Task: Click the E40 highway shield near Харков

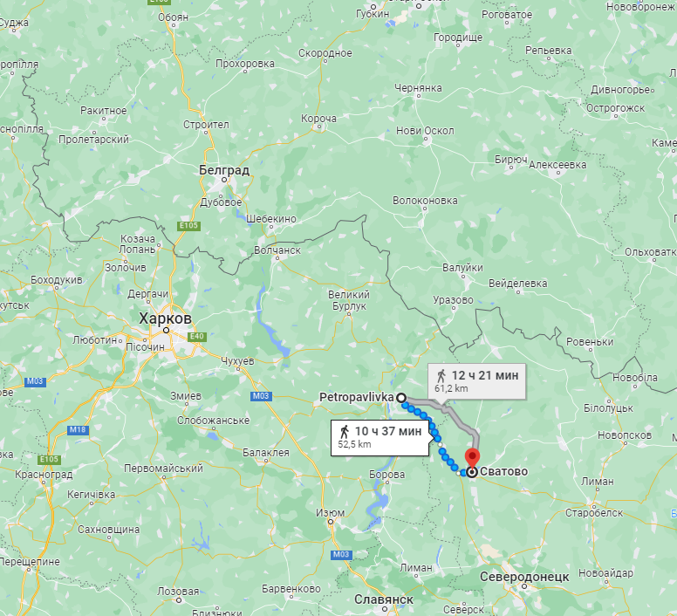Action: point(197,336)
